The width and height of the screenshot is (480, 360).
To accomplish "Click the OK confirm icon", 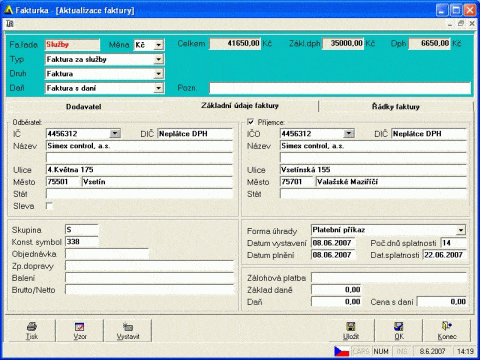I will pyautogui.click(x=399, y=327).
